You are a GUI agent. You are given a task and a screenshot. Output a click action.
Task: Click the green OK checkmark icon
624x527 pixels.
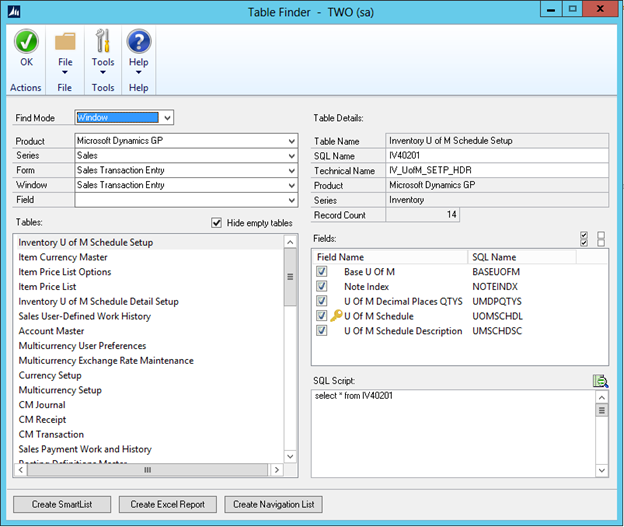coord(26,41)
